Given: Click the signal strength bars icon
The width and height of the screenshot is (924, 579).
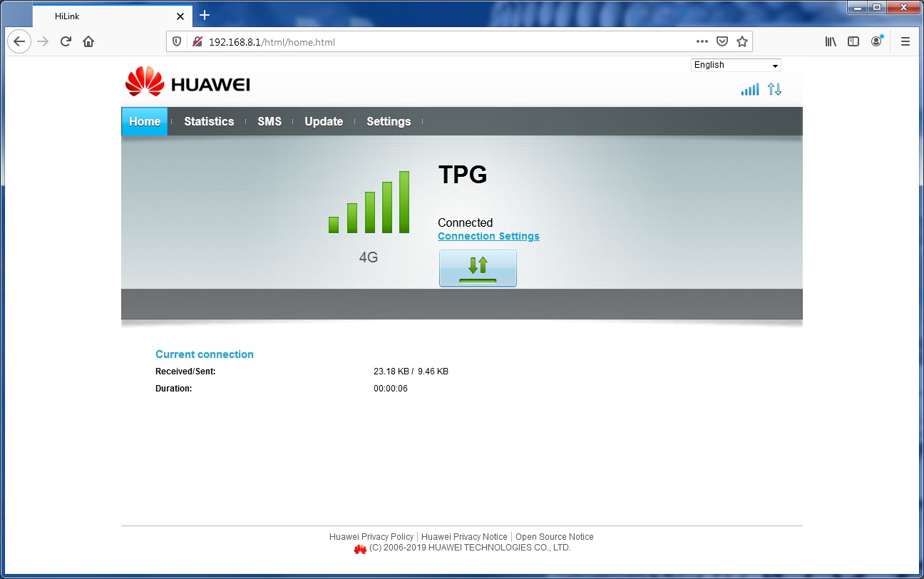Looking at the screenshot, I should click(749, 89).
